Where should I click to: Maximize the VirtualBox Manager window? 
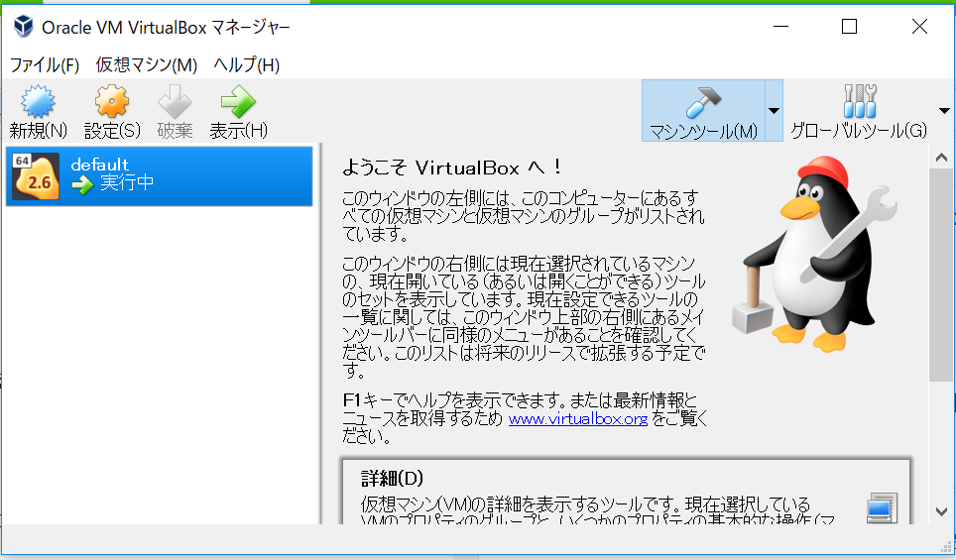click(849, 26)
